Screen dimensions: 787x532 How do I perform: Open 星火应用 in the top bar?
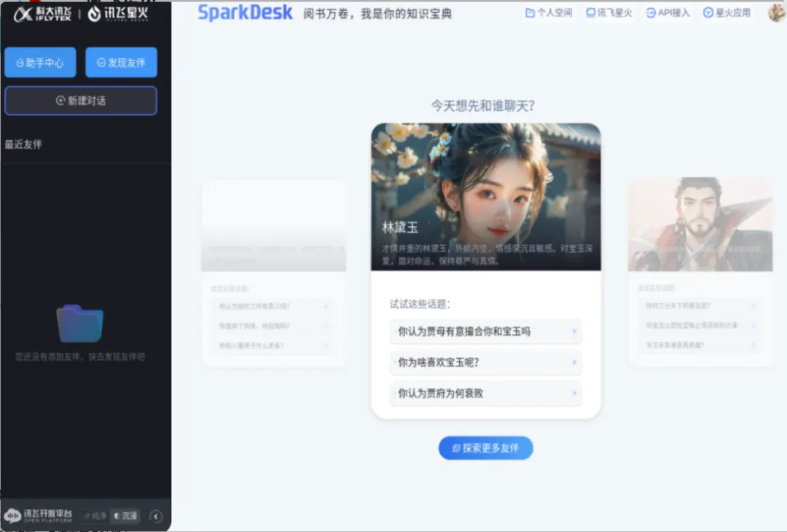[x=727, y=12]
